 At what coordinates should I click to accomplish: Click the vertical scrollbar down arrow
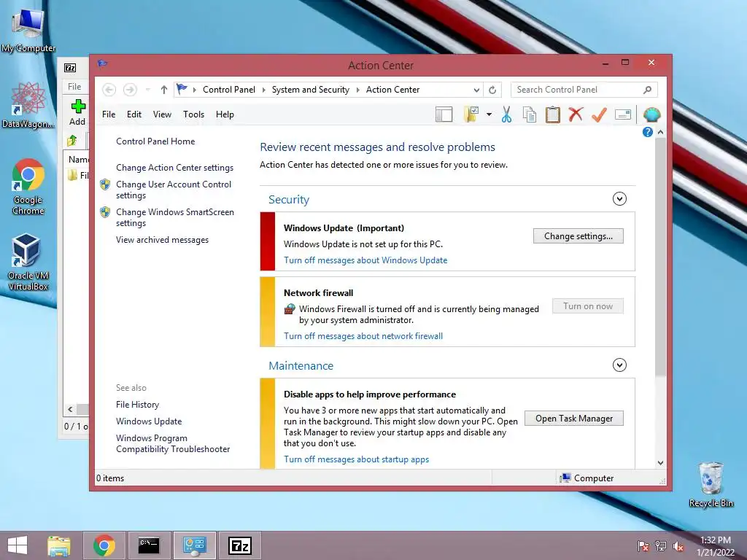(660, 463)
